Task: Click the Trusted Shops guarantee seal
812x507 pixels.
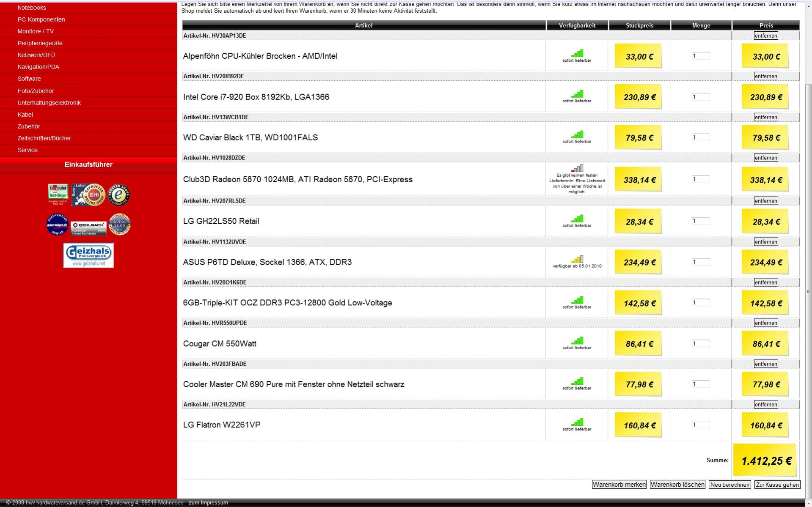Action: 119,195
